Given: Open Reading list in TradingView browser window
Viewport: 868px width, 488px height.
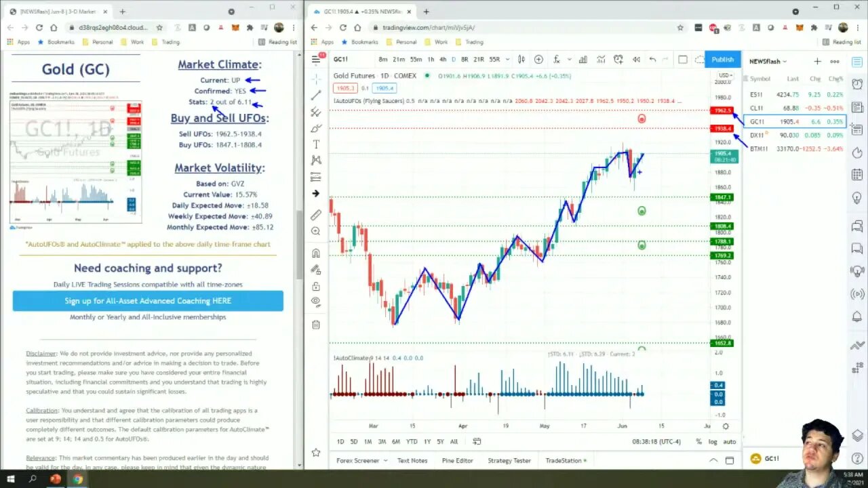Looking at the screenshot, I should point(842,42).
